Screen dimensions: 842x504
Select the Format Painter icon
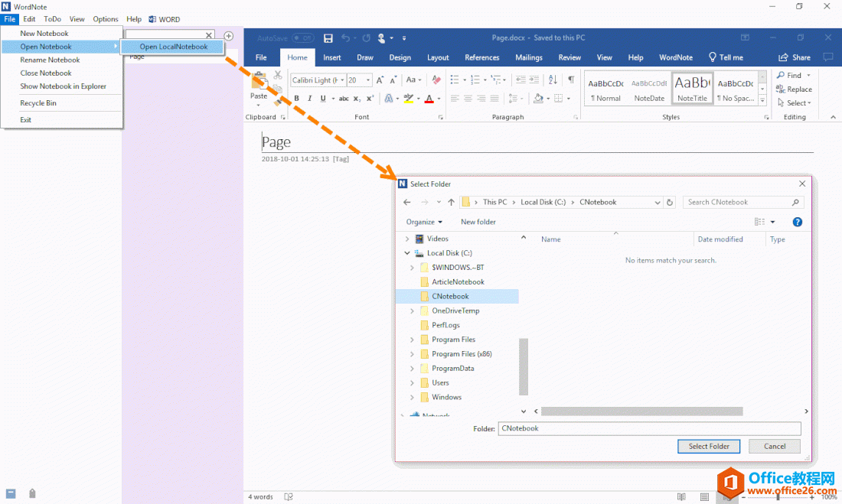click(278, 102)
